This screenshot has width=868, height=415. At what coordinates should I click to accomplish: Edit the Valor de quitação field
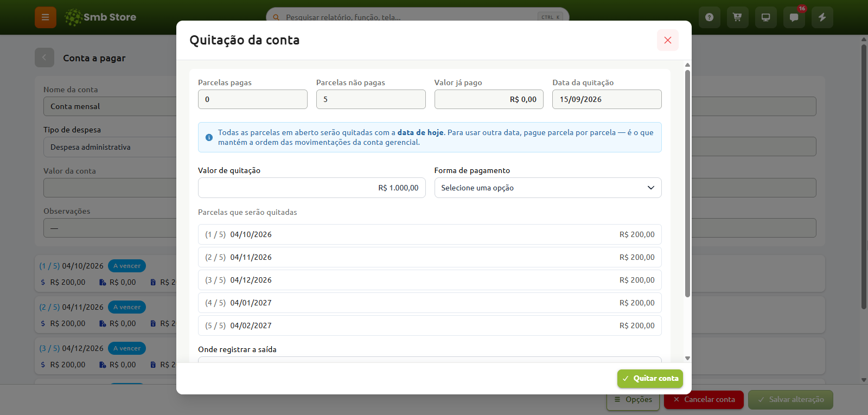(312, 188)
